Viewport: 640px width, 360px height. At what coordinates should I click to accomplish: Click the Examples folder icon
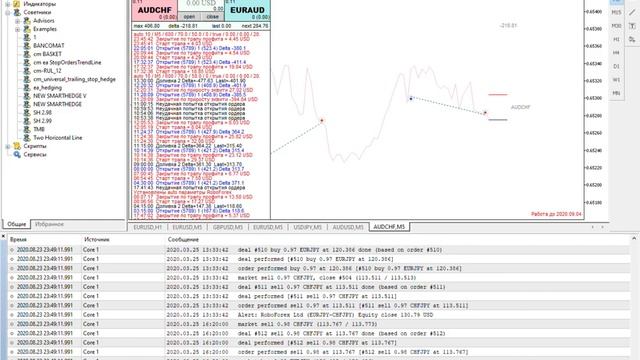[27, 29]
